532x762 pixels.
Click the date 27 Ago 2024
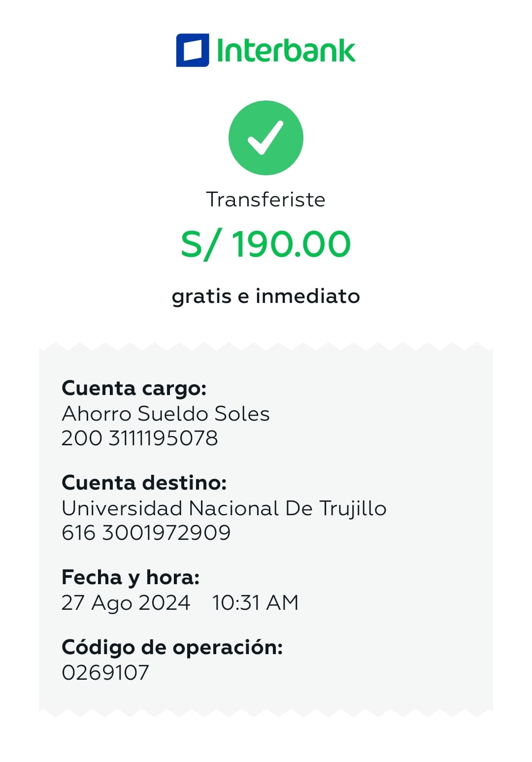pos(126,603)
